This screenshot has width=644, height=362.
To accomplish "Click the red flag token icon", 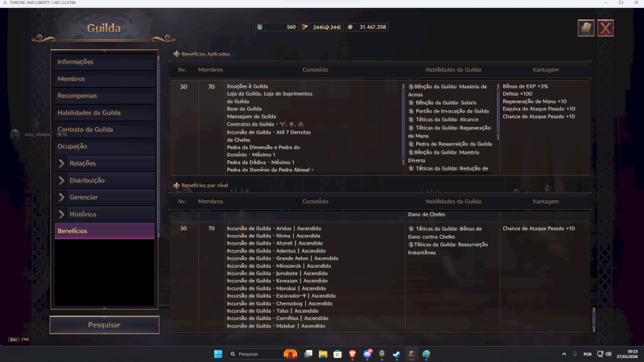I will click(305, 27).
